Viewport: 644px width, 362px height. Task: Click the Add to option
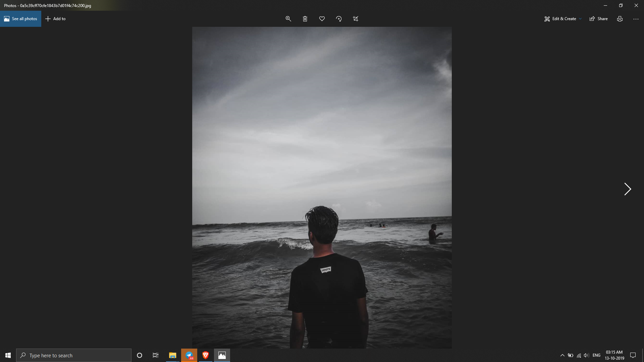click(x=55, y=18)
